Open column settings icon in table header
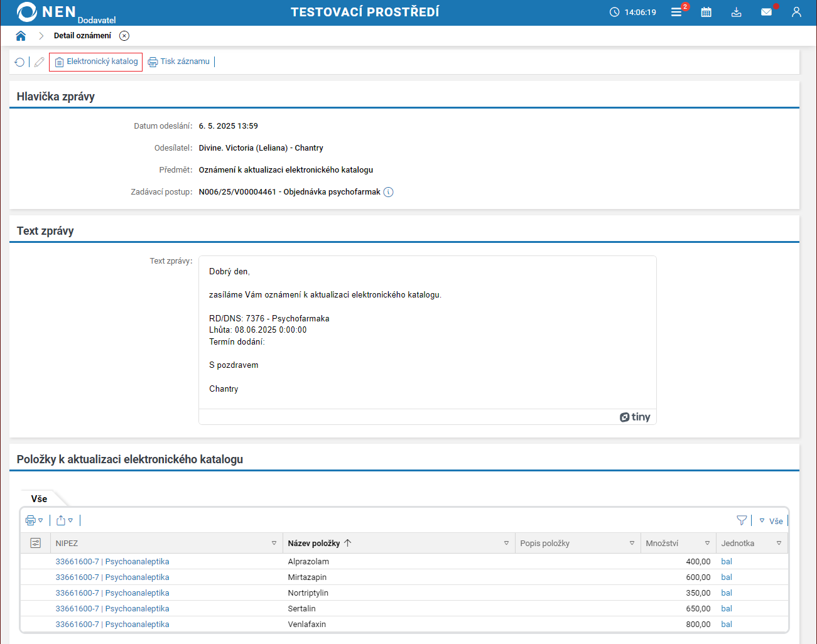This screenshot has height=644, width=817. coord(35,543)
